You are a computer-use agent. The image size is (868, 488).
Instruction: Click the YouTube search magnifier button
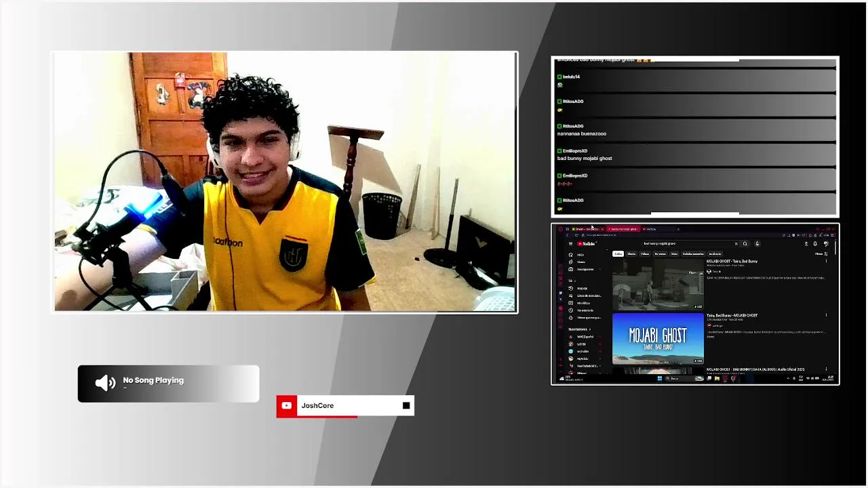pos(745,244)
